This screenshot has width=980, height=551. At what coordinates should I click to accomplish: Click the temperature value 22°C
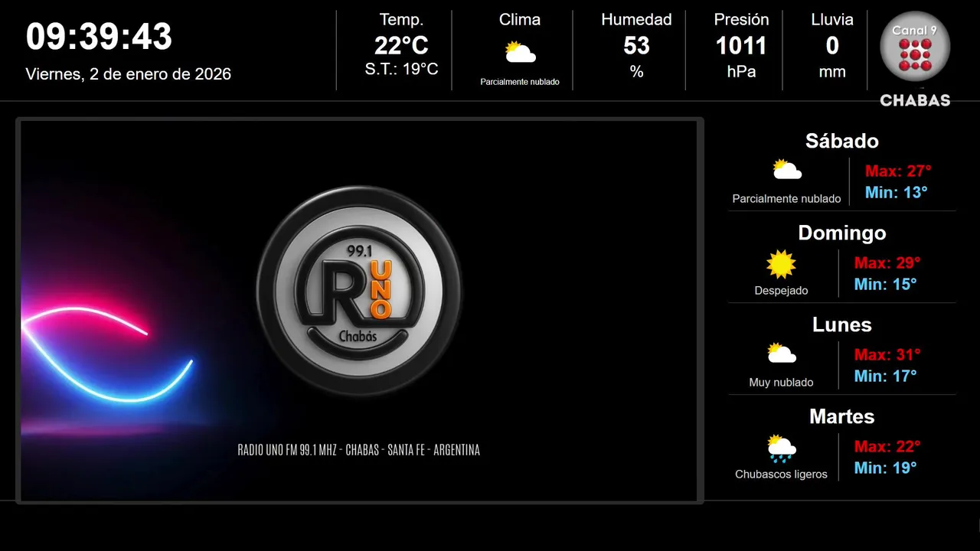tap(401, 46)
